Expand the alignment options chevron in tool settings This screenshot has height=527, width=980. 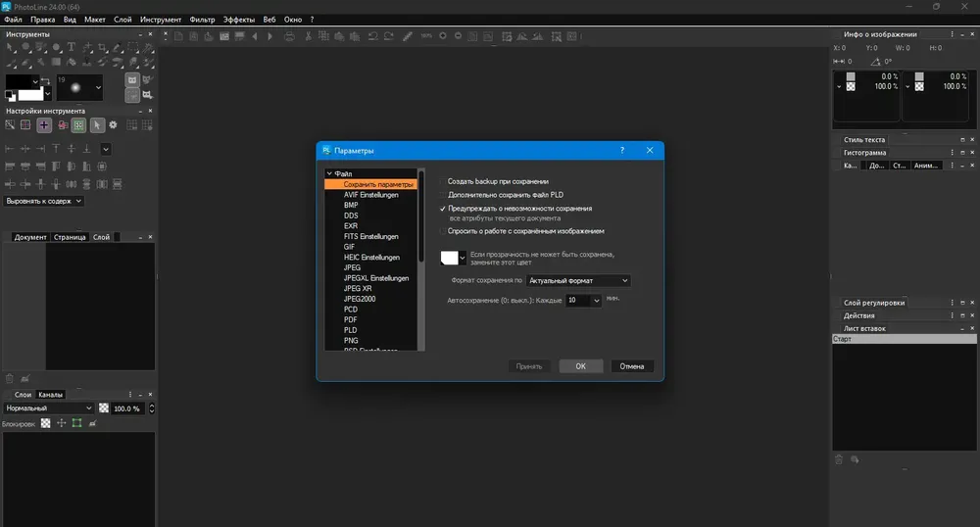pos(106,149)
